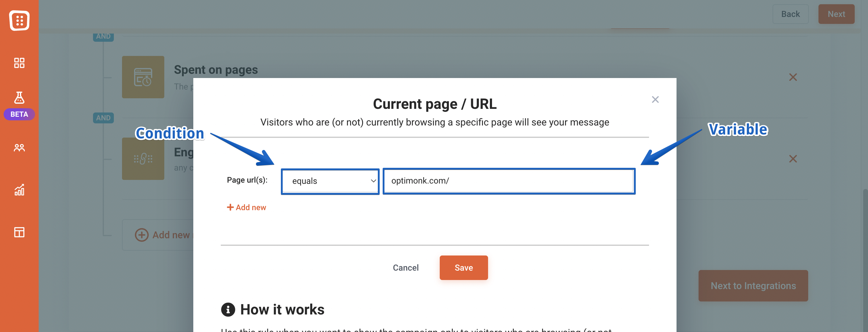Remove the Engagement rule via its X
Screen dimensions: 868x332
(793, 158)
